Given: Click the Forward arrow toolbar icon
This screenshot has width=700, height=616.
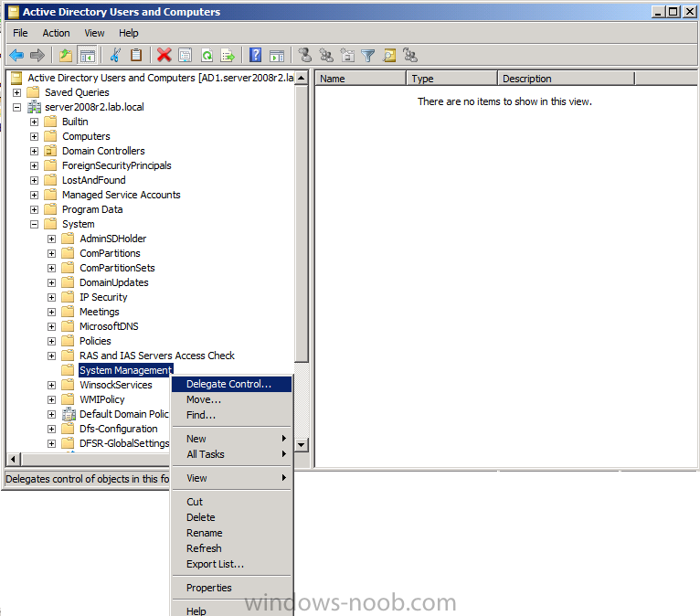Looking at the screenshot, I should (37, 56).
